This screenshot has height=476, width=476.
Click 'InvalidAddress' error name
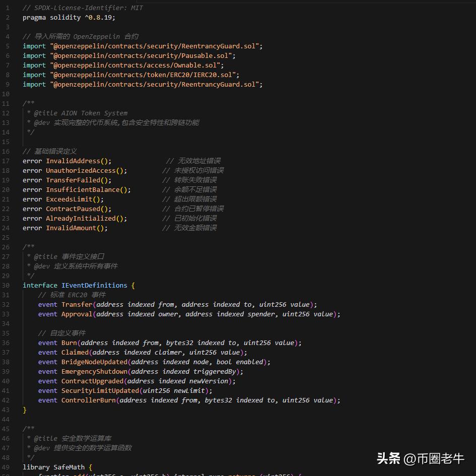[x=73, y=161]
